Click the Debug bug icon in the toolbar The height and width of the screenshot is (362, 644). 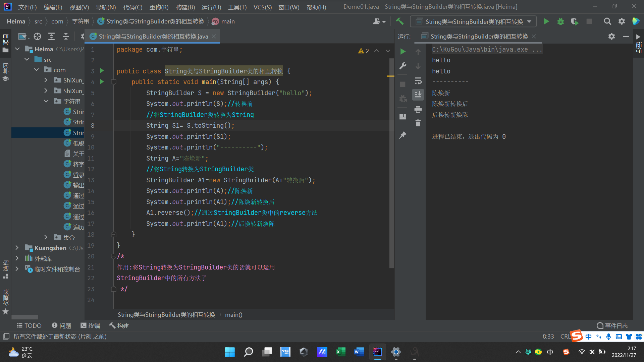coord(560,21)
